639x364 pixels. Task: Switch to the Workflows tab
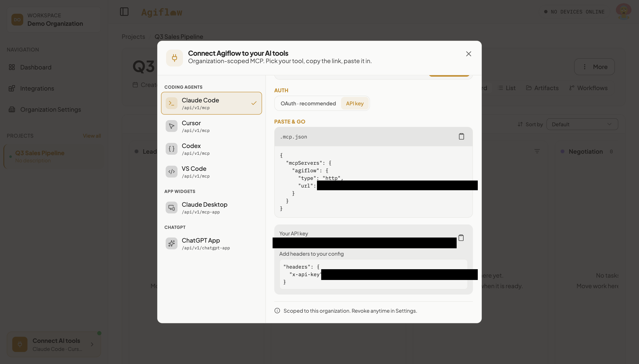click(x=588, y=88)
